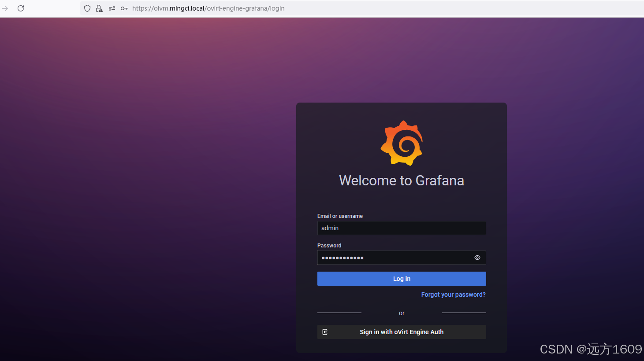Screen dimensions: 644x361
Task: Sign in with oVirt Engine Auth
Action: pos(402,332)
